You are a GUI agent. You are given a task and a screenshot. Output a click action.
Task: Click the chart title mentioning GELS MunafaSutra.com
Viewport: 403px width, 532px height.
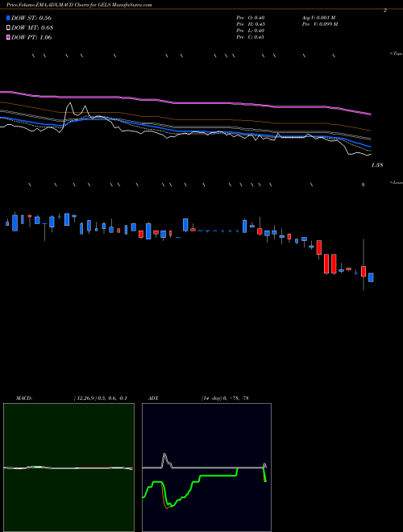click(x=79, y=5)
